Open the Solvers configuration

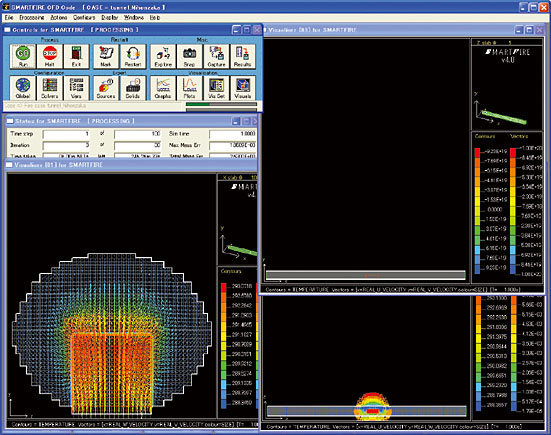(x=50, y=88)
